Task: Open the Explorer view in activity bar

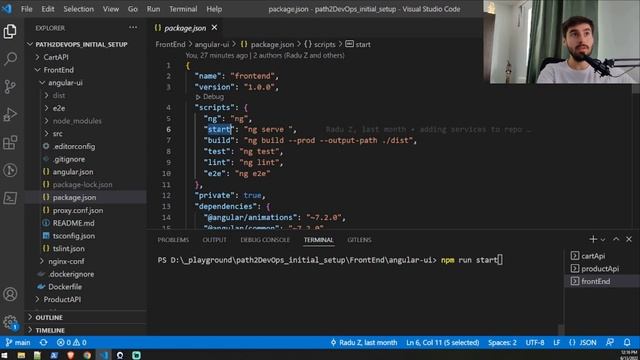Action: click(x=10, y=31)
